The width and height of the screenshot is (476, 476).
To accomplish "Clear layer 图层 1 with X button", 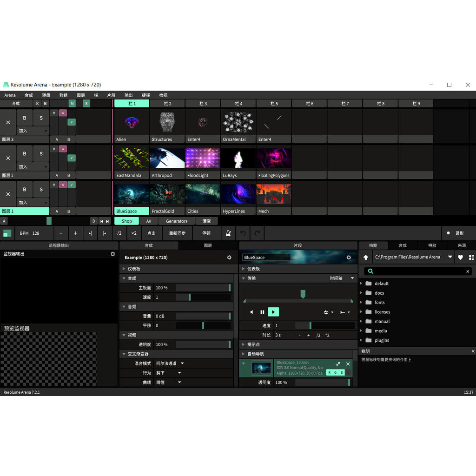I will point(8,194).
